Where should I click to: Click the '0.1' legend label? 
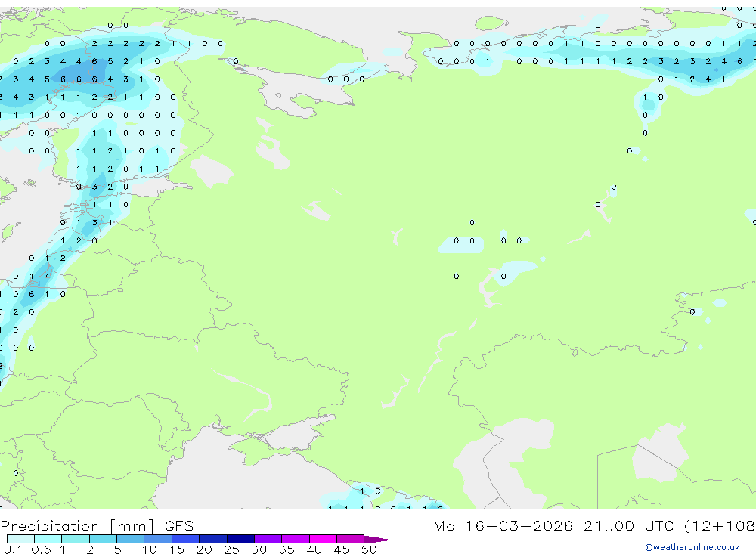pyautogui.click(x=13, y=549)
